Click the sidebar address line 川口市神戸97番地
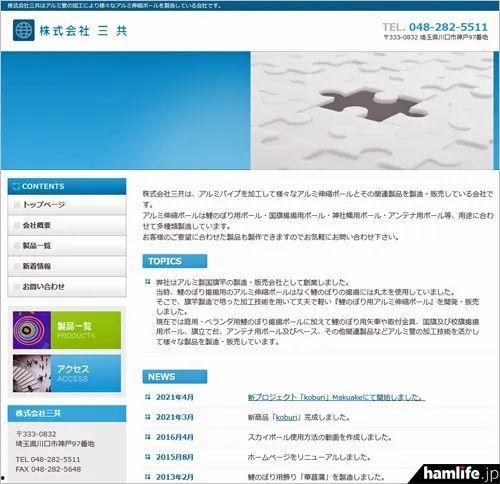This screenshot has height=484, width=500. tap(55, 444)
